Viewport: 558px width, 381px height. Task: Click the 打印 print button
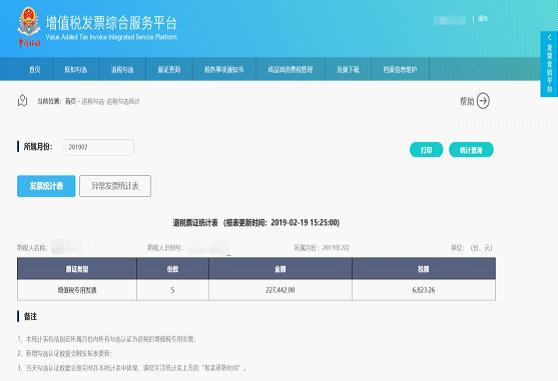coord(426,150)
